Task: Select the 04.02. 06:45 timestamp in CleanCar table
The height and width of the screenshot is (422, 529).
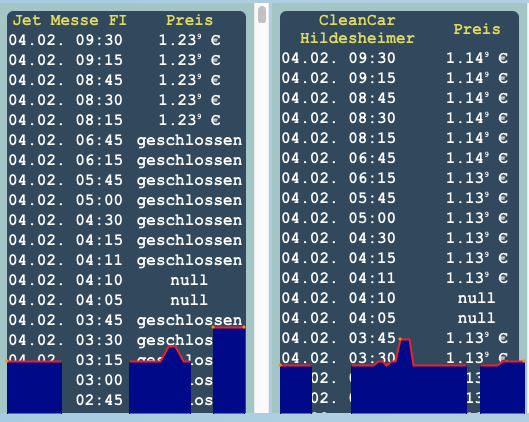Action: pyautogui.click(x=339, y=158)
